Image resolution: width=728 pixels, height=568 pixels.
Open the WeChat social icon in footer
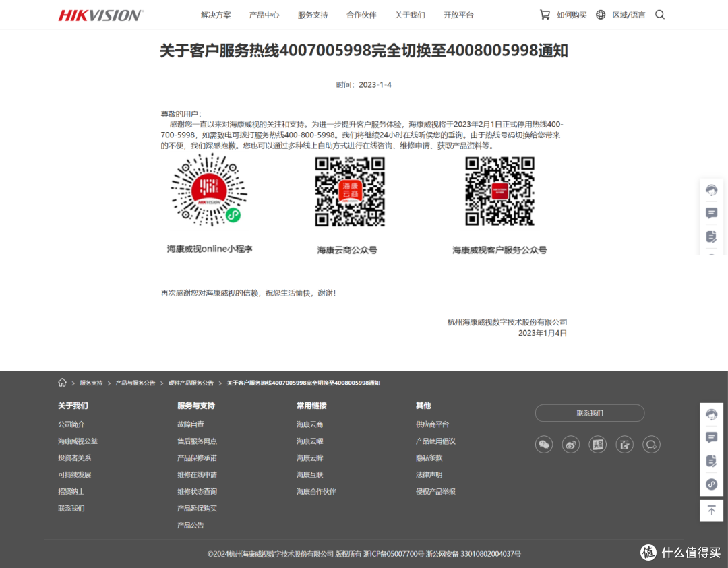[544, 445]
